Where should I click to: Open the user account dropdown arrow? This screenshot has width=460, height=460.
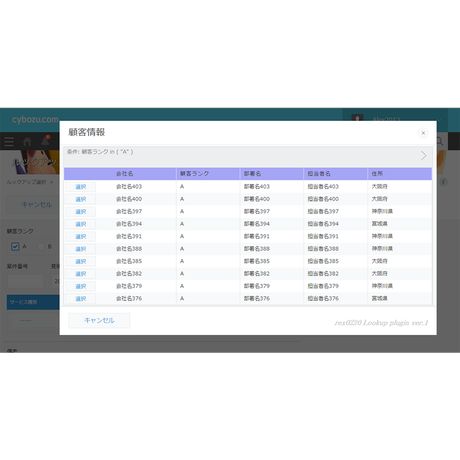439,119
